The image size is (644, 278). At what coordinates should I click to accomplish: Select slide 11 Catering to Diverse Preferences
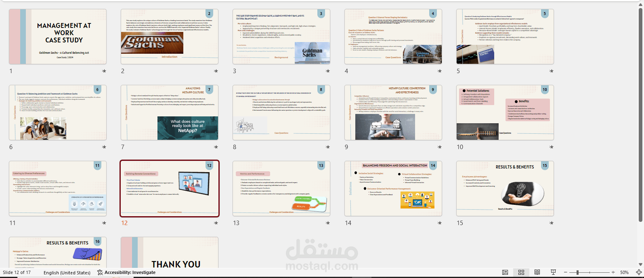(58, 189)
